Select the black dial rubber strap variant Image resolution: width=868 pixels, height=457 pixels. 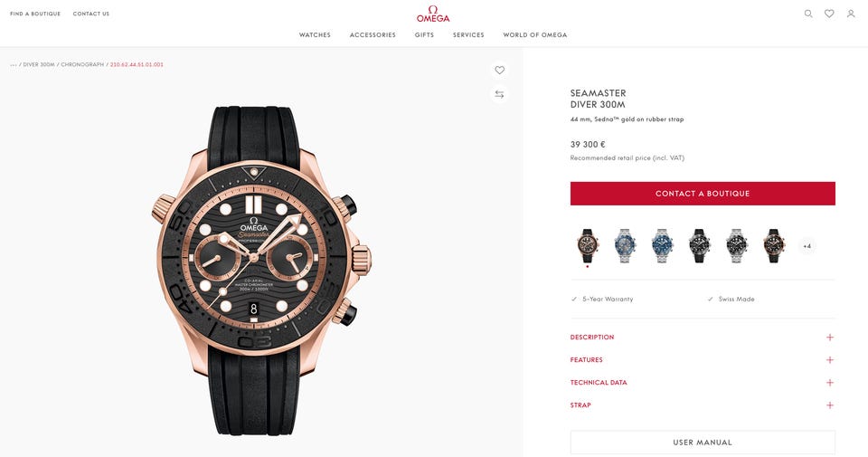(699, 245)
